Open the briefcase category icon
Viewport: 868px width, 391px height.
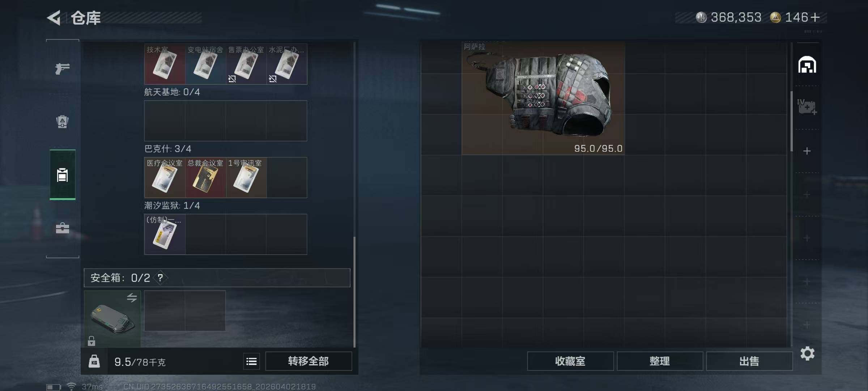point(62,228)
